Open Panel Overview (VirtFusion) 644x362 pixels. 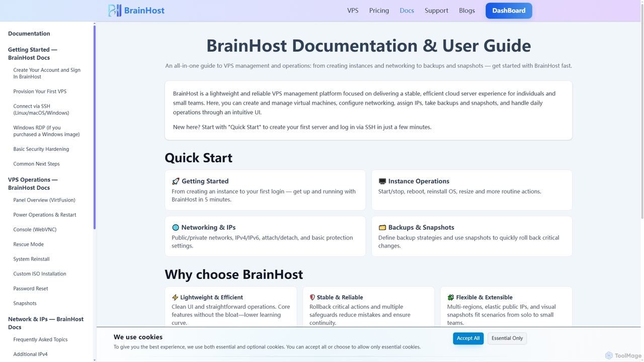(44, 200)
